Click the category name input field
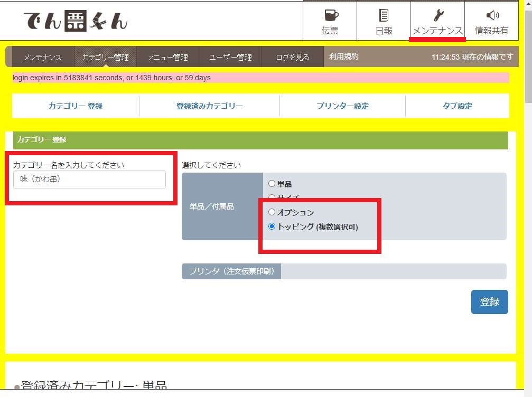Image resolution: width=532 pixels, height=397 pixels. 90,179
